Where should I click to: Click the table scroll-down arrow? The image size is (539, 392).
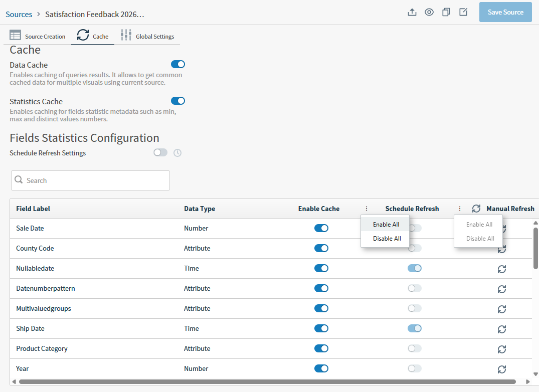click(535, 374)
